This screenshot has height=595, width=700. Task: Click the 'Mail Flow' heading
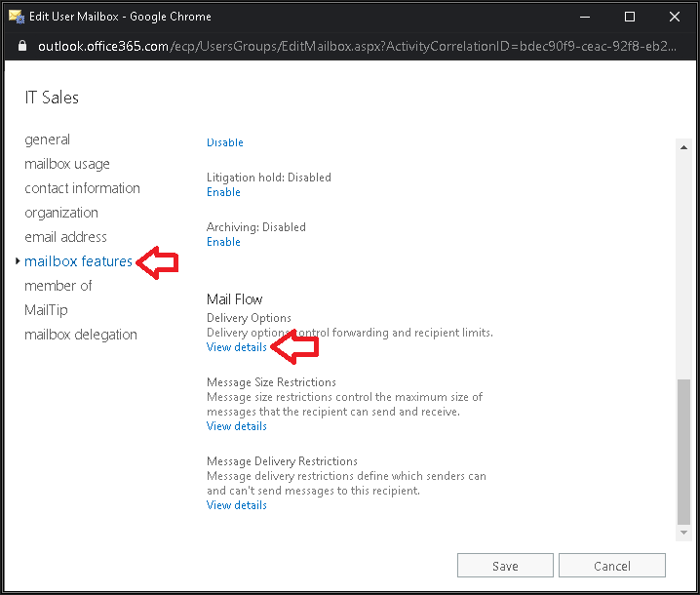click(234, 298)
